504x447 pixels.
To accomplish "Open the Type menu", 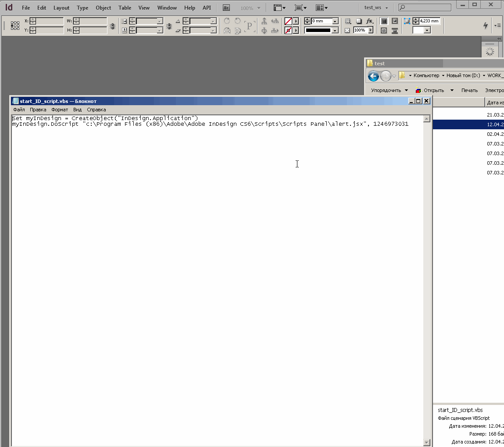I will [x=82, y=8].
